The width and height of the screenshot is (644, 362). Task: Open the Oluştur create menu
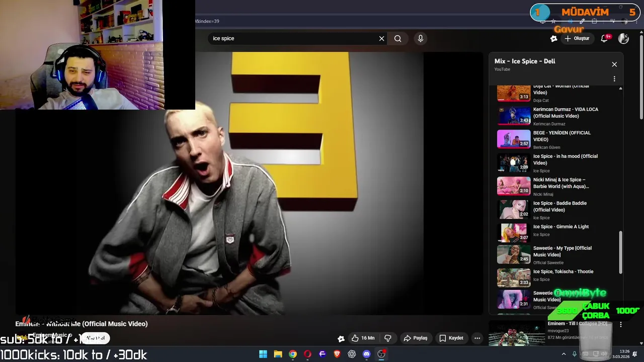tap(577, 38)
